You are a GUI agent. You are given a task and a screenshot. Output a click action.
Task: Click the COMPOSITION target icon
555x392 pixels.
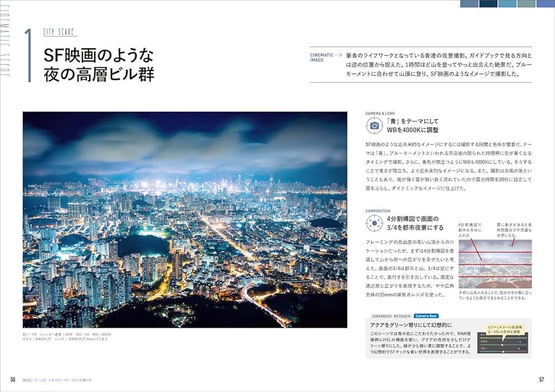(374, 223)
